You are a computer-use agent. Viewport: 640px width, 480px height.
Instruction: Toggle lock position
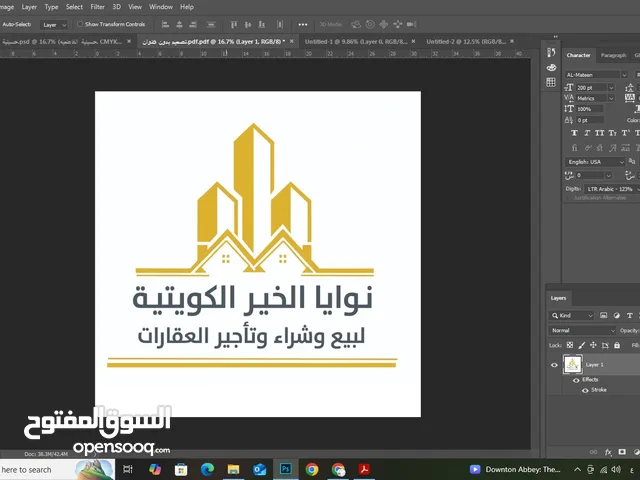593,345
